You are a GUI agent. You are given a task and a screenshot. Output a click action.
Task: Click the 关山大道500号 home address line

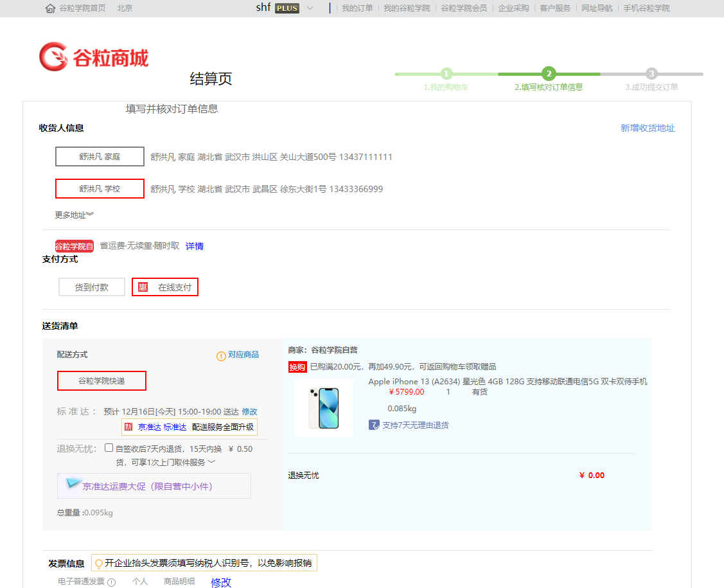point(271,157)
